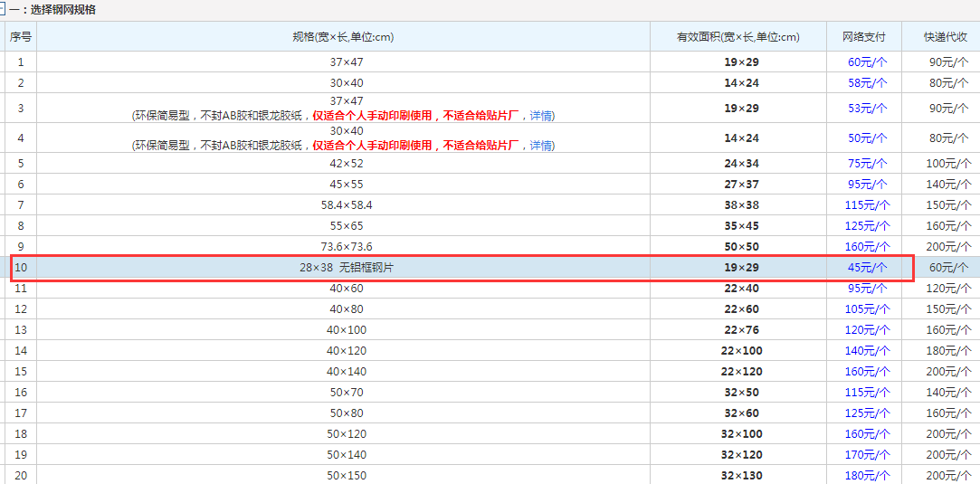Select the 45元/个 price for 无铝框钢片
The width and height of the screenshot is (980, 484).
tap(866, 268)
